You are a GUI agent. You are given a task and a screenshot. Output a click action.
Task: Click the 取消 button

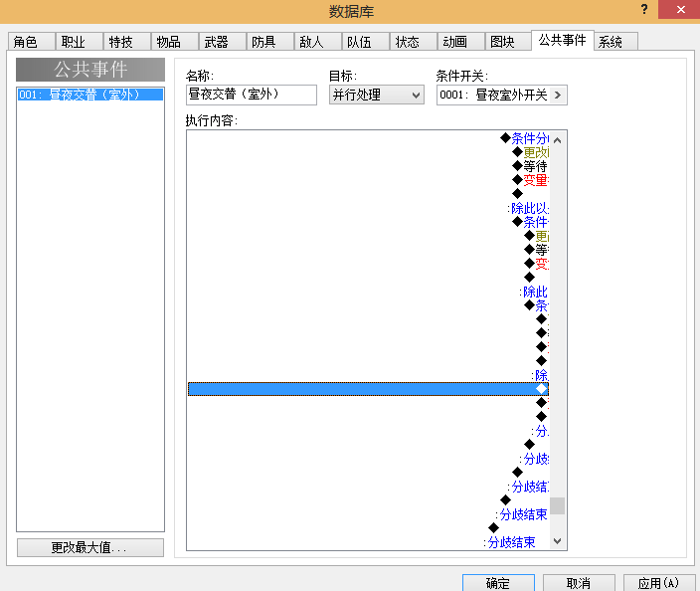tap(579, 583)
